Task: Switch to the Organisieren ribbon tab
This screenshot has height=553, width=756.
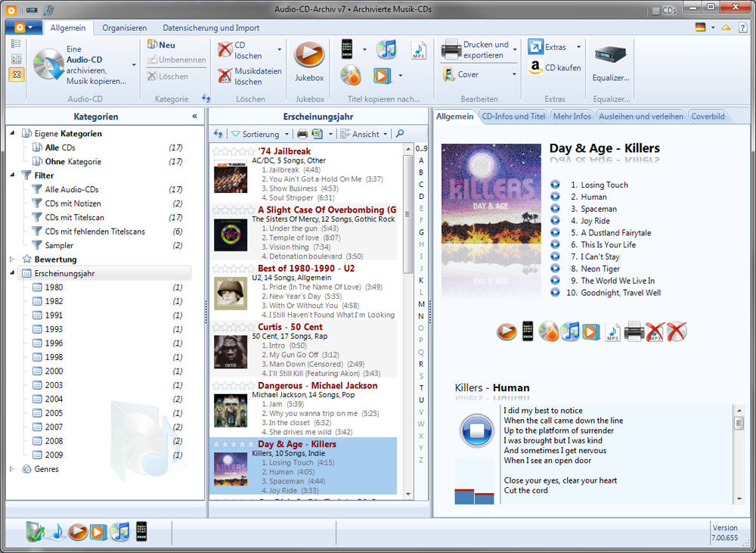Action: pyautogui.click(x=125, y=28)
